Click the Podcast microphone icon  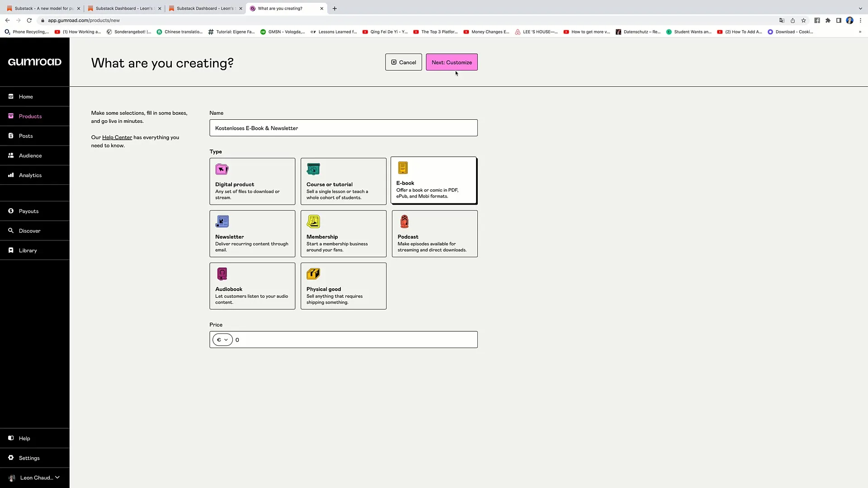pyautogui.click(x=405, y=221)
